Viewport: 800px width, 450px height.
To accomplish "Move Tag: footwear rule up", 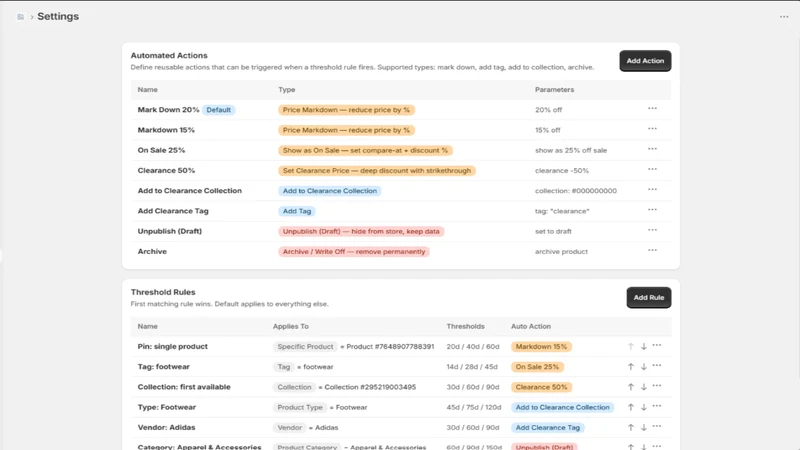I will (631, 367).
